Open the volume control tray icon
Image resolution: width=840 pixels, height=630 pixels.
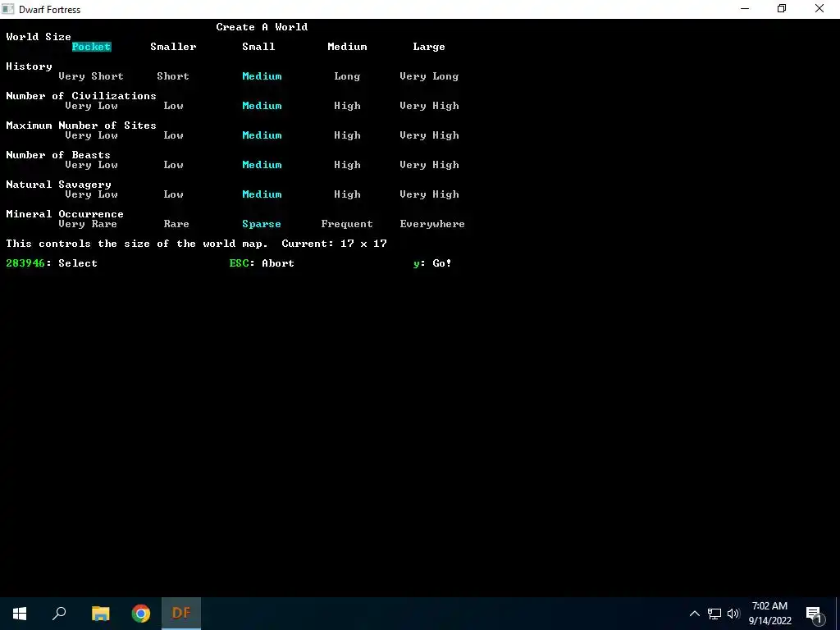pos(733,614)
